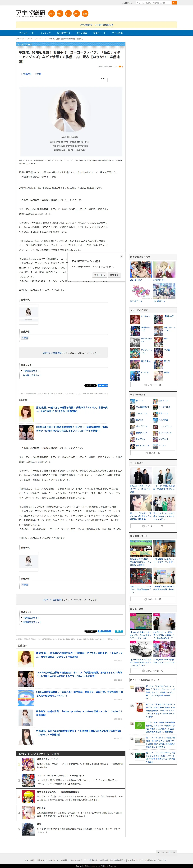This screenshot has width=193, height=868.
Task: Click the アキバ総研サービス終了のお知らせ banner
Action: [96, 25]
